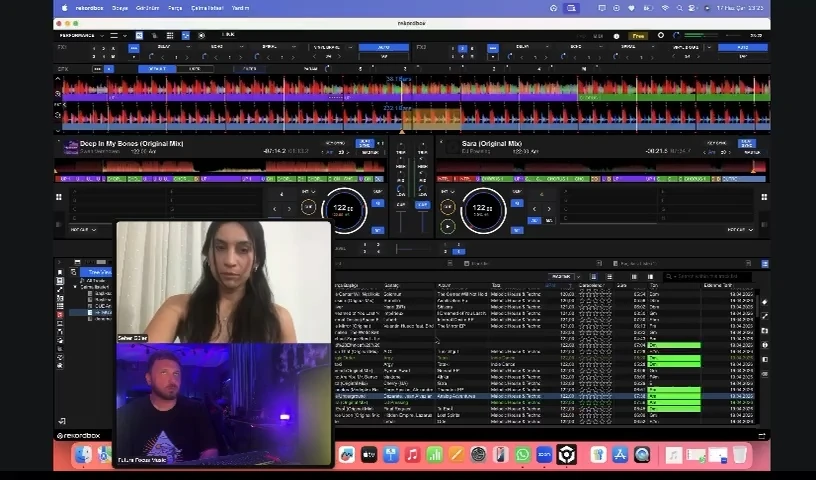
Task: Click the clock icon beside the Free badge
Action: pos(616,36)
